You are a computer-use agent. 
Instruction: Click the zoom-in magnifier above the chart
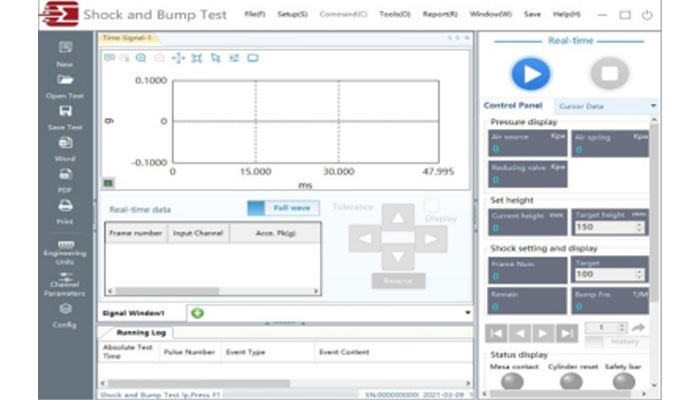(141, 58)
